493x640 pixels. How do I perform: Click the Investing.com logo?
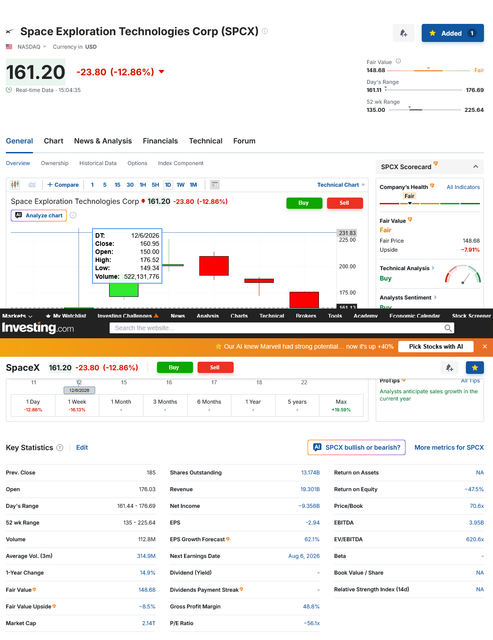(x=38, y=328)
